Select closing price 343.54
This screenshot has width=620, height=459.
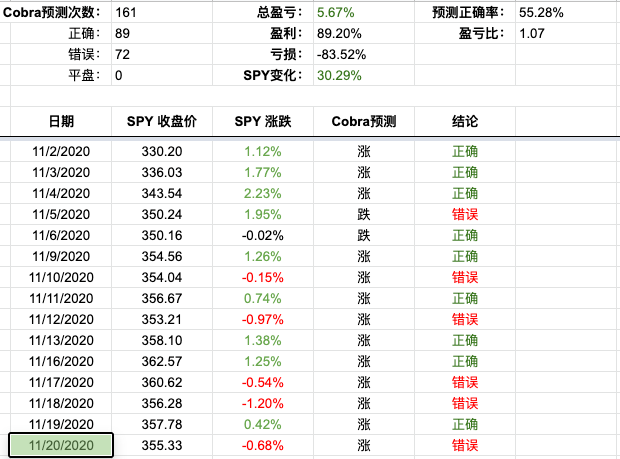point(162,193)
